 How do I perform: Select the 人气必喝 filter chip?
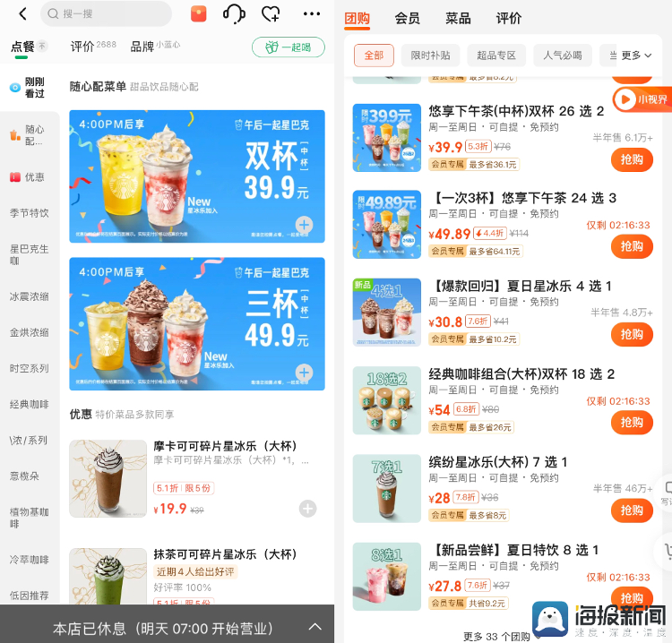click(x=563, y=56)
